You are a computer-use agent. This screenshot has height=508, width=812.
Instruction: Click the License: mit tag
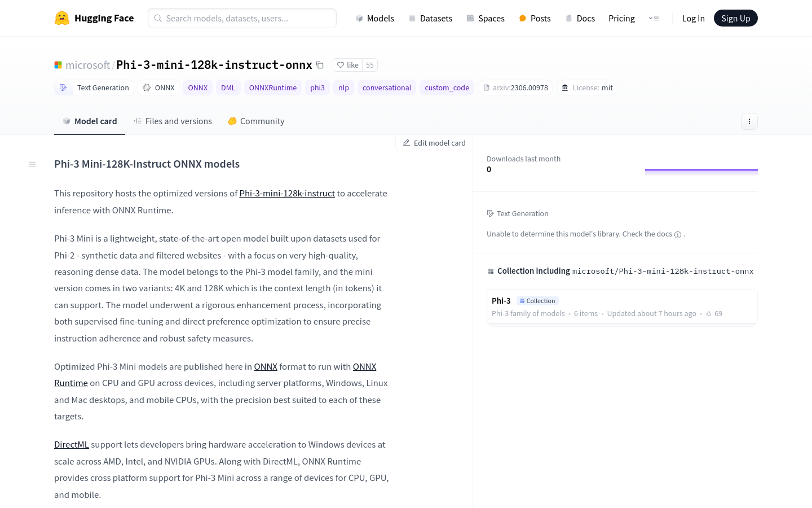click(587, 87)
